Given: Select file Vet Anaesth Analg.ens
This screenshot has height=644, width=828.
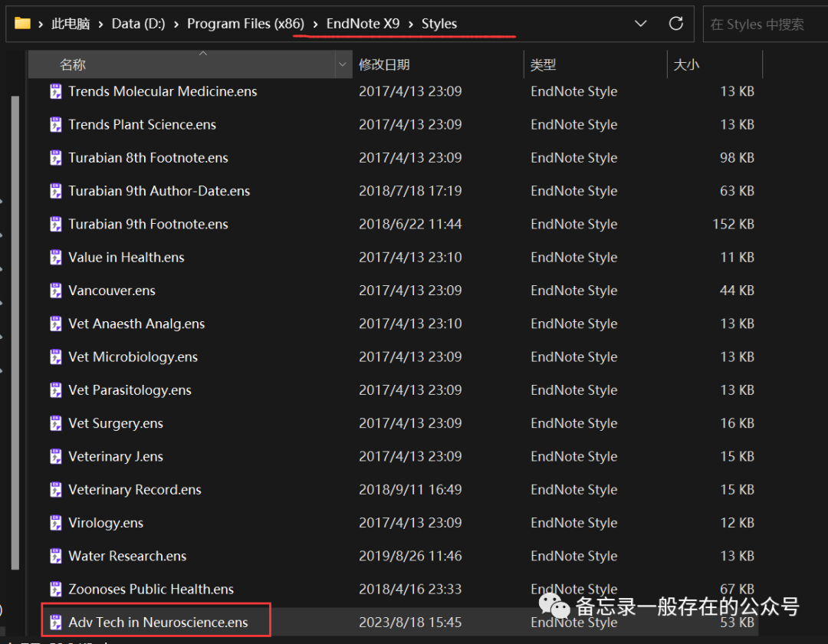Looking at the screenshot, I should (136, 324).
